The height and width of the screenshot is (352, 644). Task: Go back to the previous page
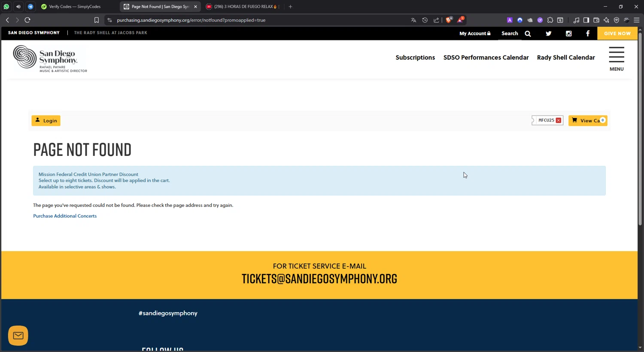point(7,20)
